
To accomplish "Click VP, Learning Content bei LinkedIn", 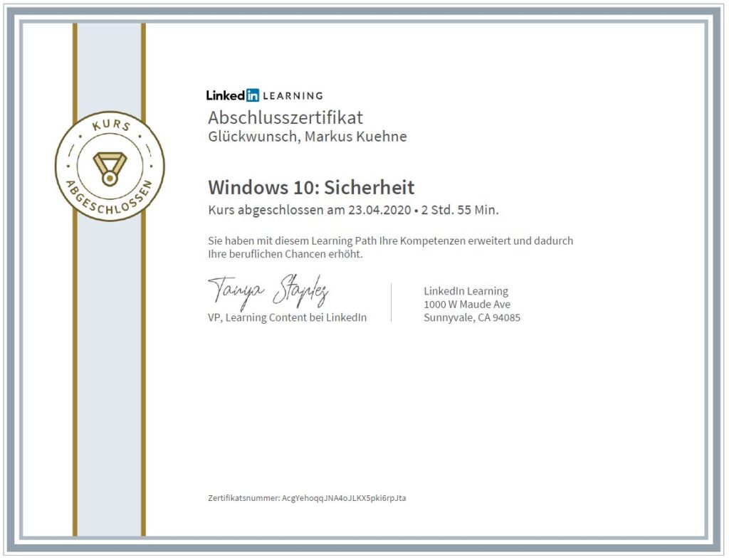I will click(x=288, y=317).
